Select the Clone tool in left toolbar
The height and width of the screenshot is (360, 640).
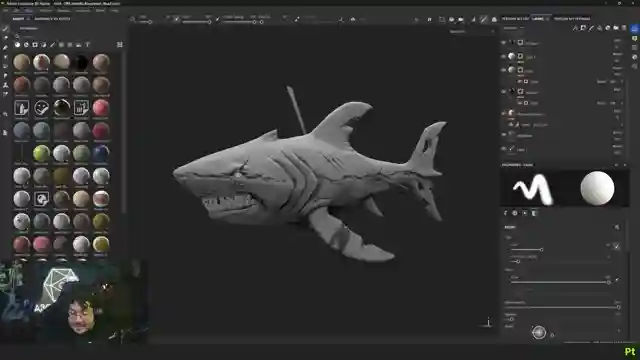pyautogui.click(x=5, y=85)
